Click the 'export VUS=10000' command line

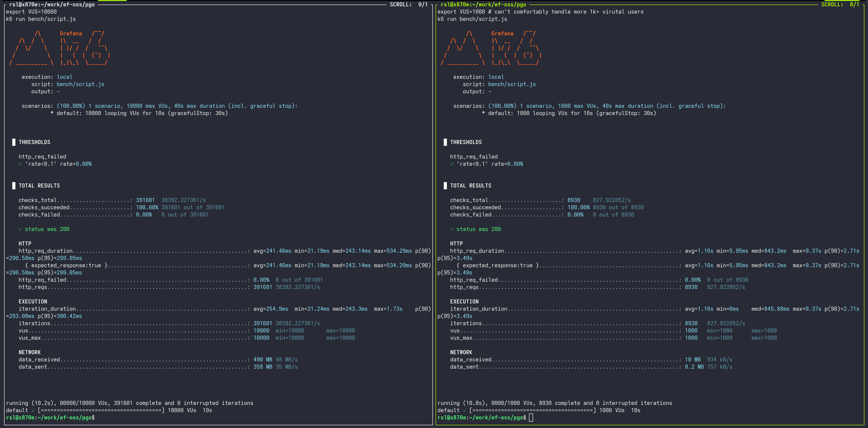(x=31, y=12)
